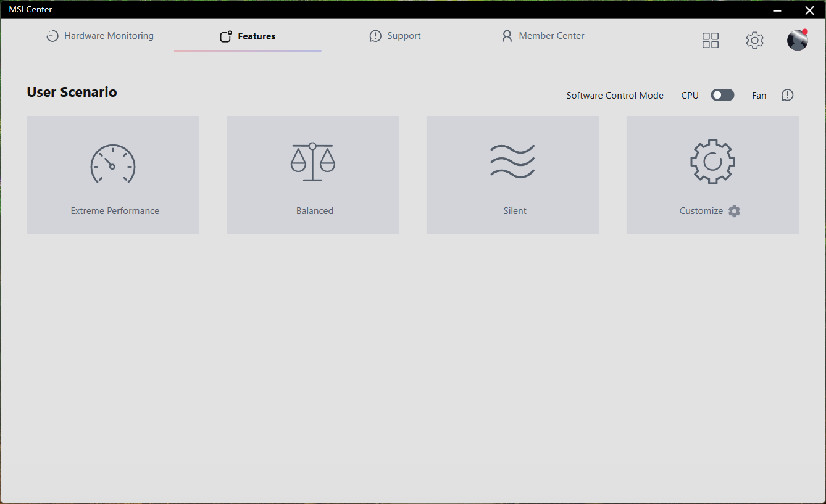Click the MSI Center window title
The image size is (826, 504).
pos(31,9)
